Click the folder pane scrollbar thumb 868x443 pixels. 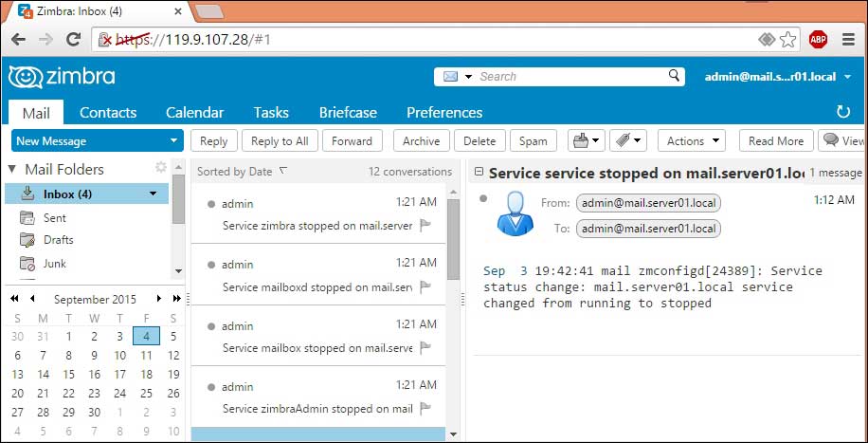(178, 199)
